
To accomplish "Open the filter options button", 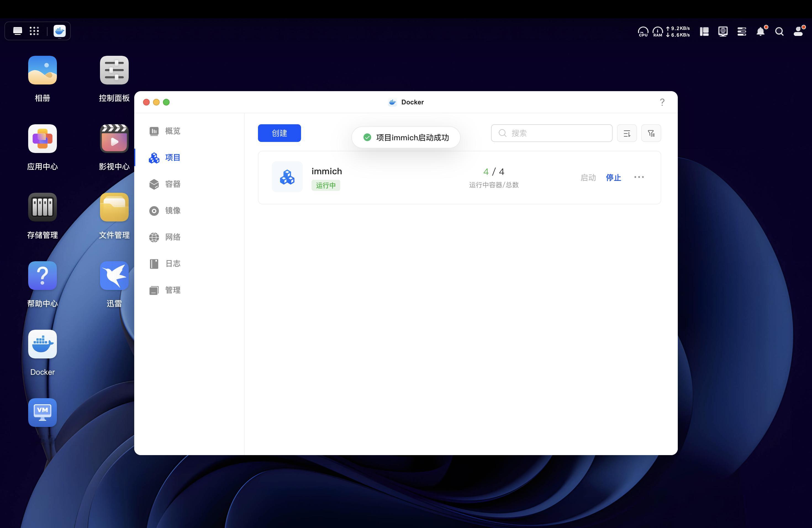I will [651, 133].
